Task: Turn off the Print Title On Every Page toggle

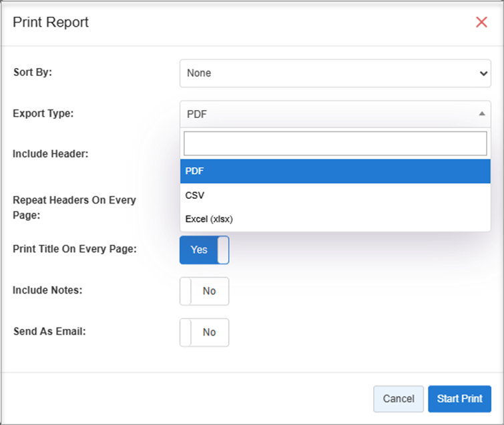Action: (x=204, y=250)
